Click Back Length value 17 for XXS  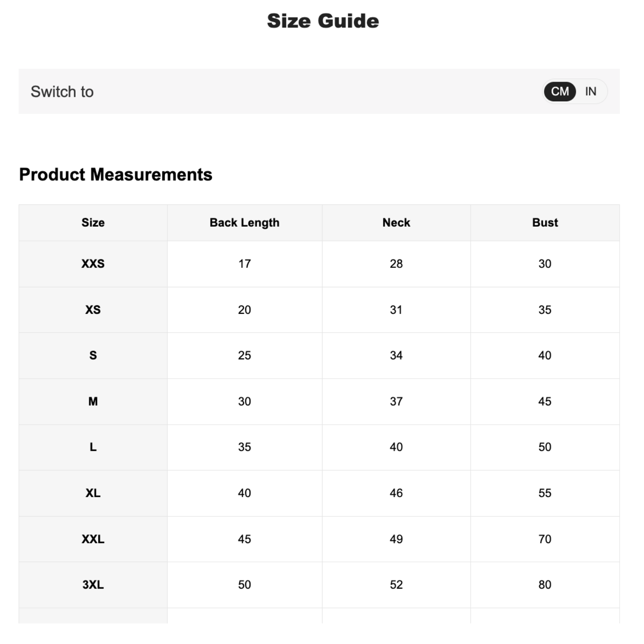click(x=244, y=264)
